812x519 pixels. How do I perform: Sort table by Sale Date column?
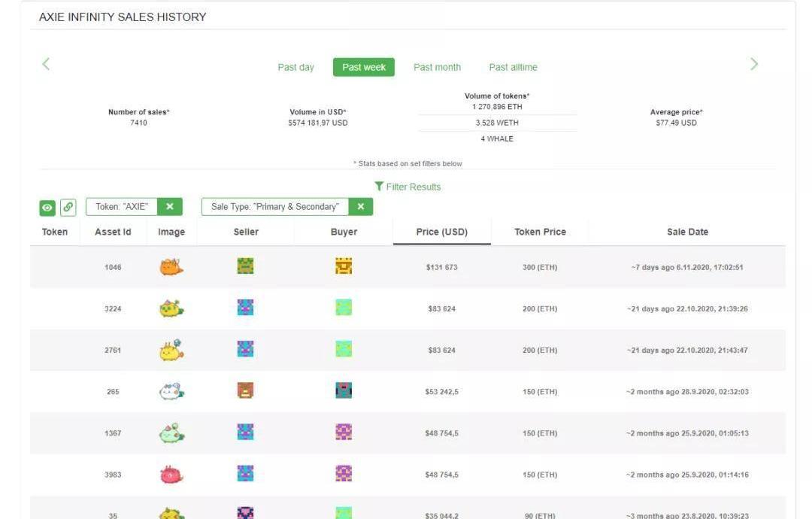(x=687, y=232)
